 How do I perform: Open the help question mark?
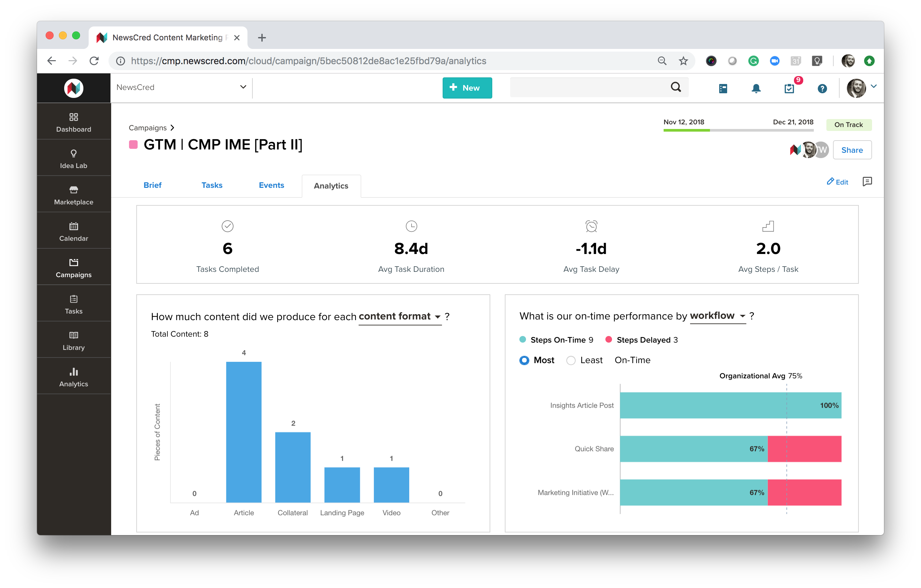822,88
